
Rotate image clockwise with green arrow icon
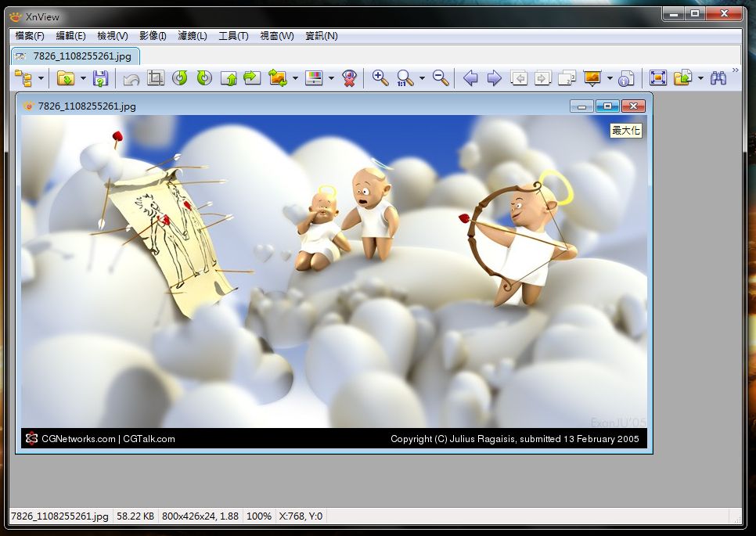[204, 78]
